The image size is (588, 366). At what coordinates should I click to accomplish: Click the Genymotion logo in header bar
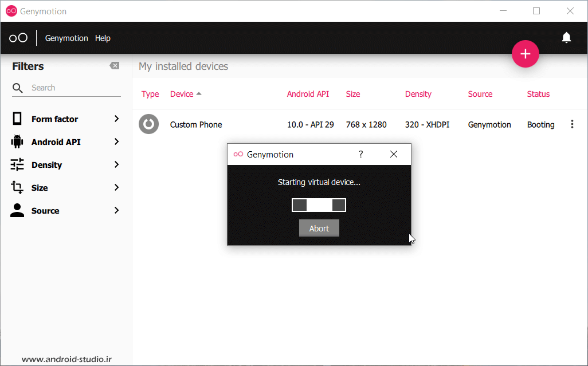coord(18,38)
